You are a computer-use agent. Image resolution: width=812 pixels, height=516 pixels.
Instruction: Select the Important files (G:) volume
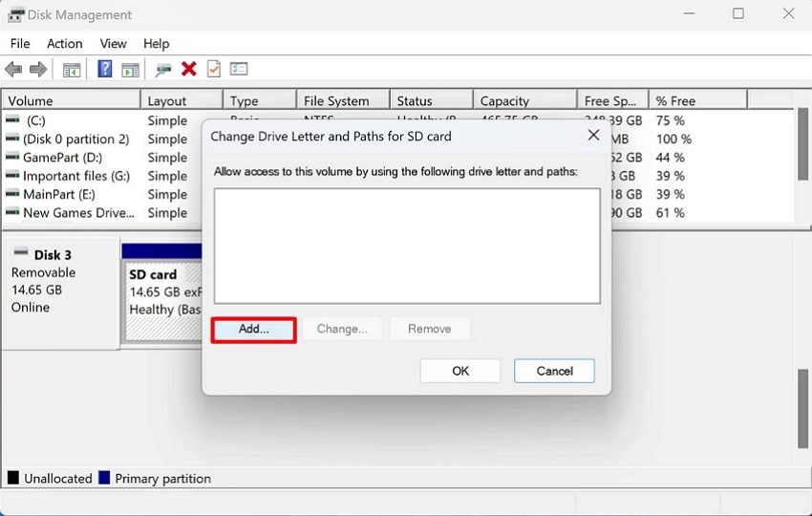[76, 176]
